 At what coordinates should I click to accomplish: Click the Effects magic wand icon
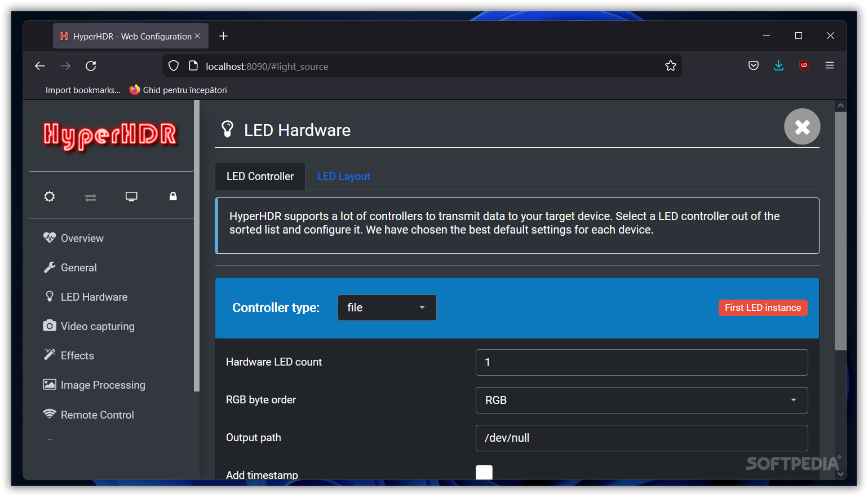coord(50,354)
